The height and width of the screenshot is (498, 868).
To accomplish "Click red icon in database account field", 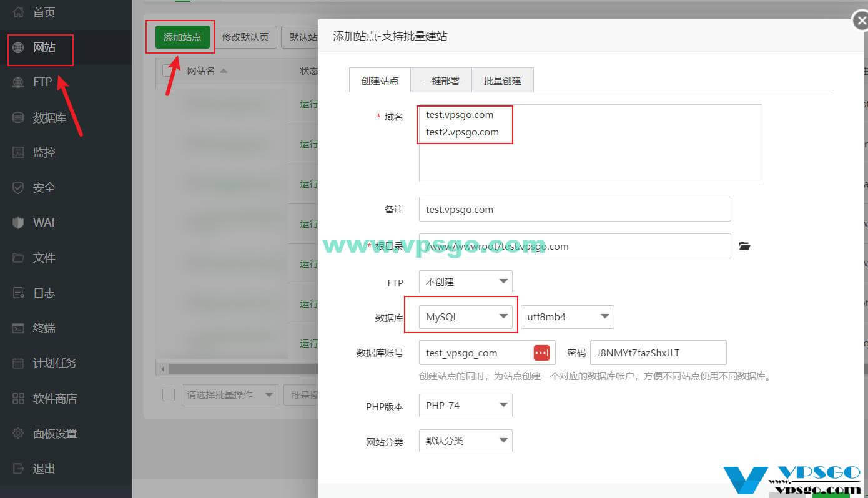I will click(x=541, y=353).
